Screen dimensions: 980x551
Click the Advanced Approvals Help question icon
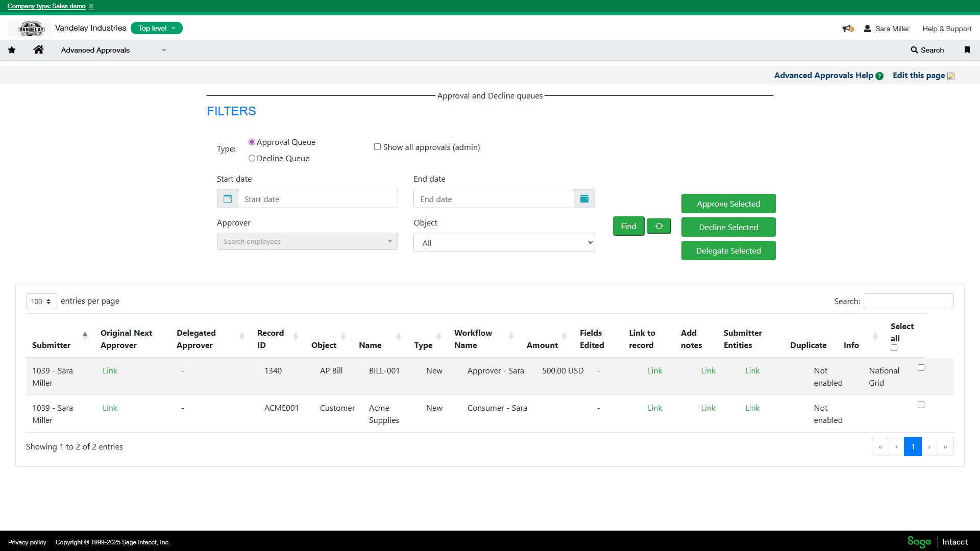pos(879,76)
